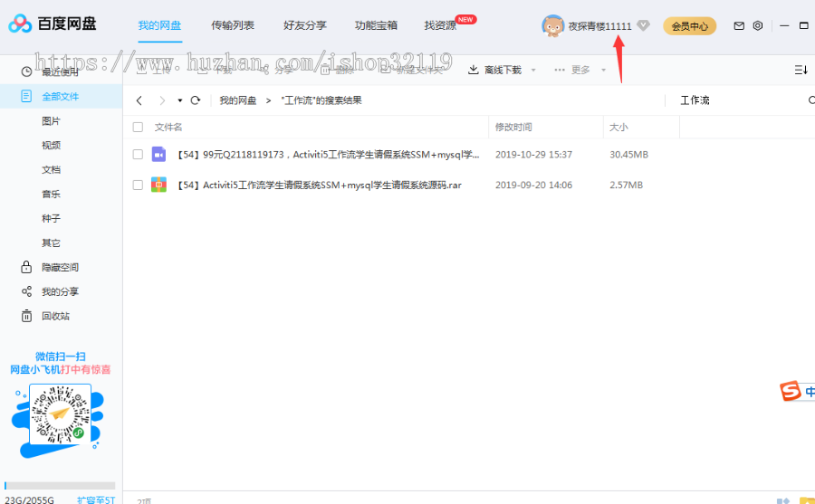Click the 离线下载 offline download button
The height and width of the screenshot is (504, 815).
pos(494,70)
